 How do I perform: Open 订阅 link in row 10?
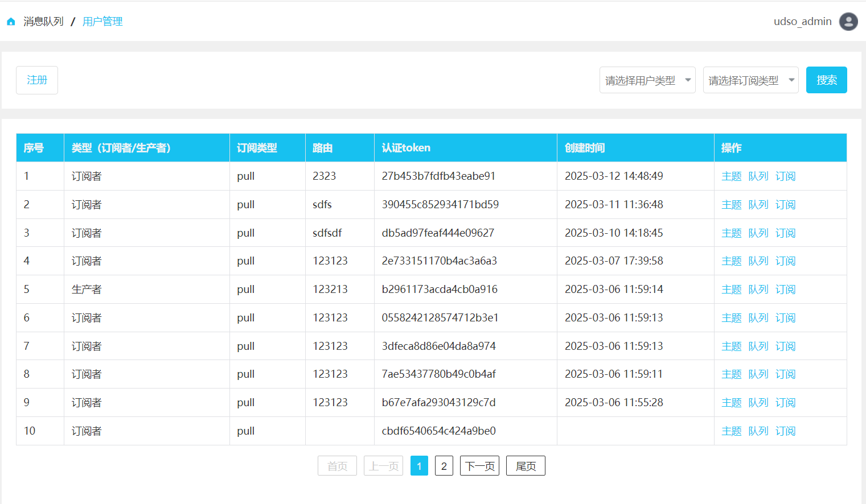click(x=785, y=431)
